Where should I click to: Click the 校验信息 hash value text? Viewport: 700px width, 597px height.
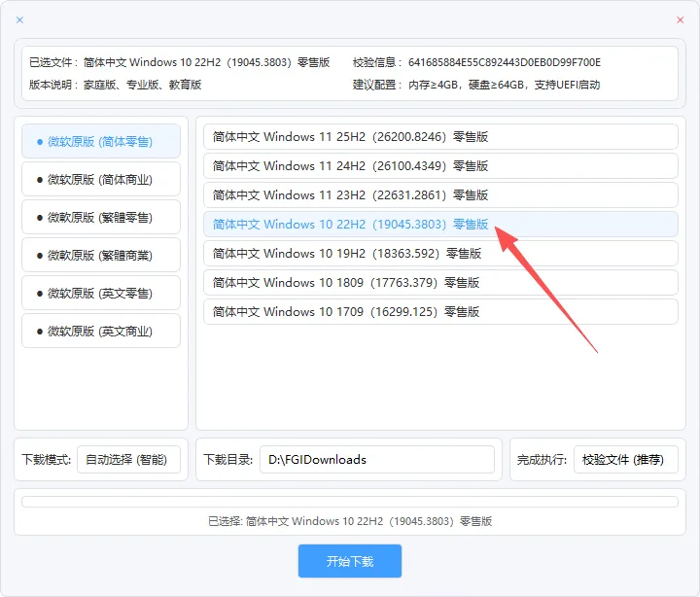(505, 62)
